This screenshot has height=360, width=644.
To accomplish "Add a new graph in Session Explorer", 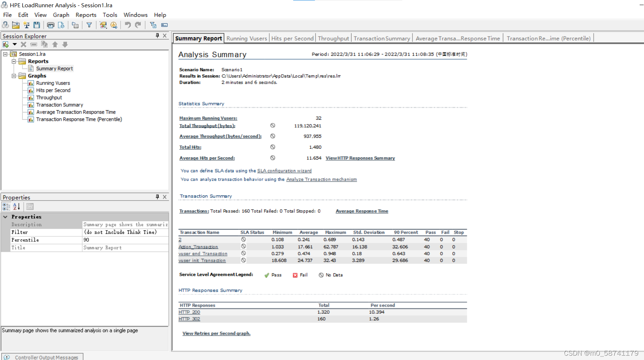I will [x=6, y=45].
